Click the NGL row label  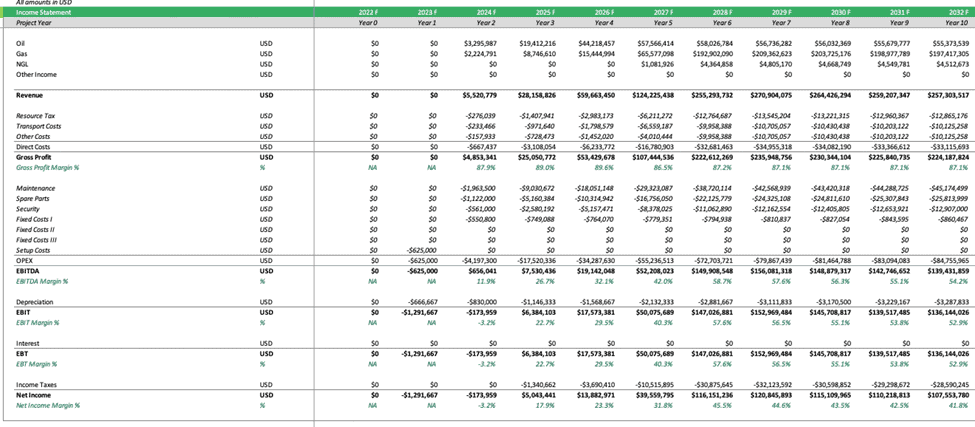point(22,64)
